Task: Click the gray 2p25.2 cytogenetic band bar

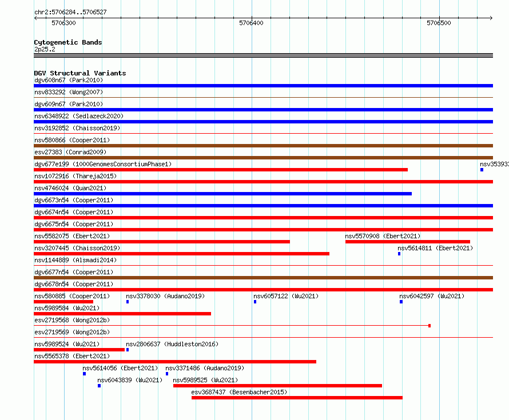Action: coord(263,56)
